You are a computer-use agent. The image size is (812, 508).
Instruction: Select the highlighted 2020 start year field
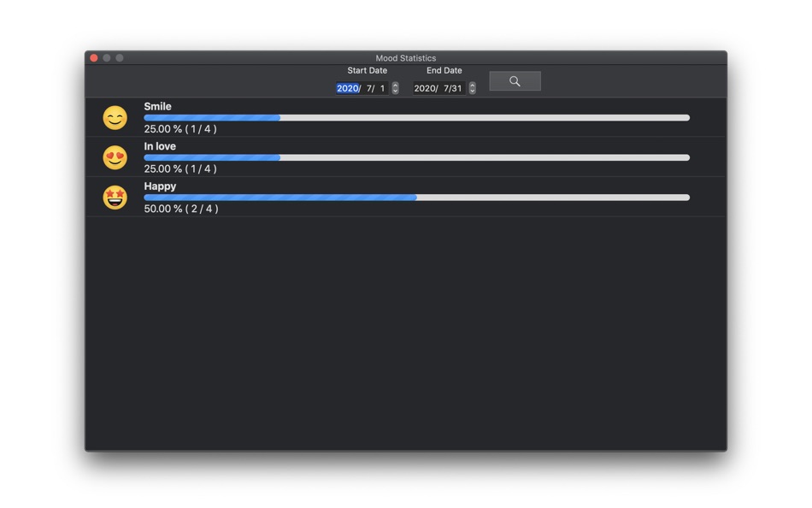click(x=347, y=87)
